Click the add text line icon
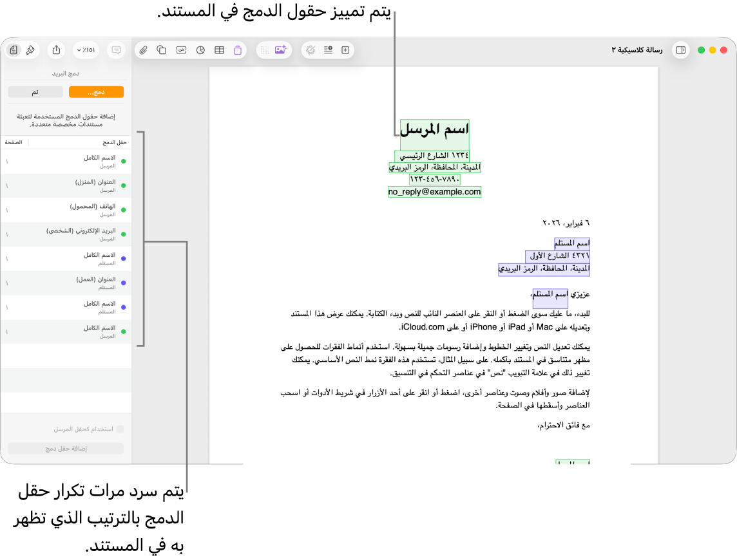737x560 pixels. pyautogui.click(x=328, y=50)
